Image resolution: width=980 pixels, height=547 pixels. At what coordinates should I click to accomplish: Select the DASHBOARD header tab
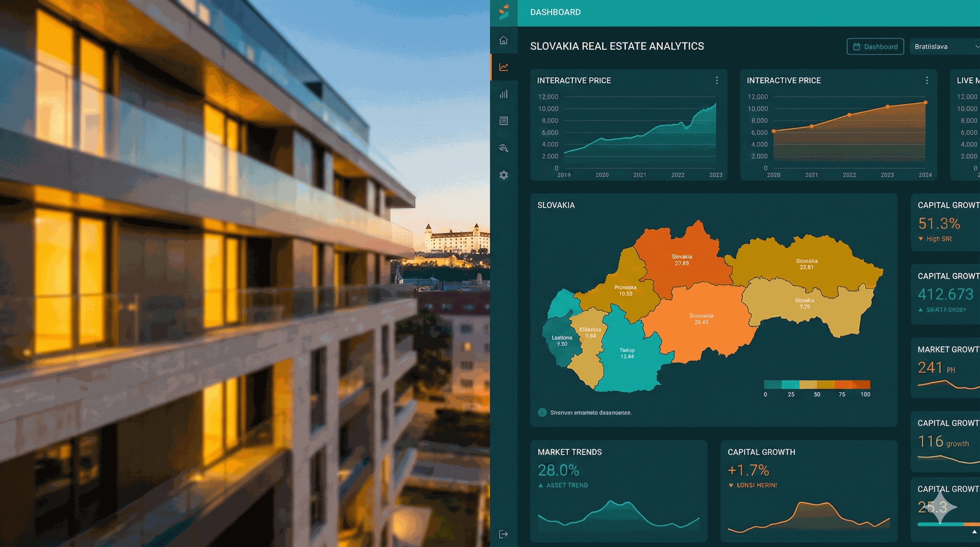pos(555,12)
